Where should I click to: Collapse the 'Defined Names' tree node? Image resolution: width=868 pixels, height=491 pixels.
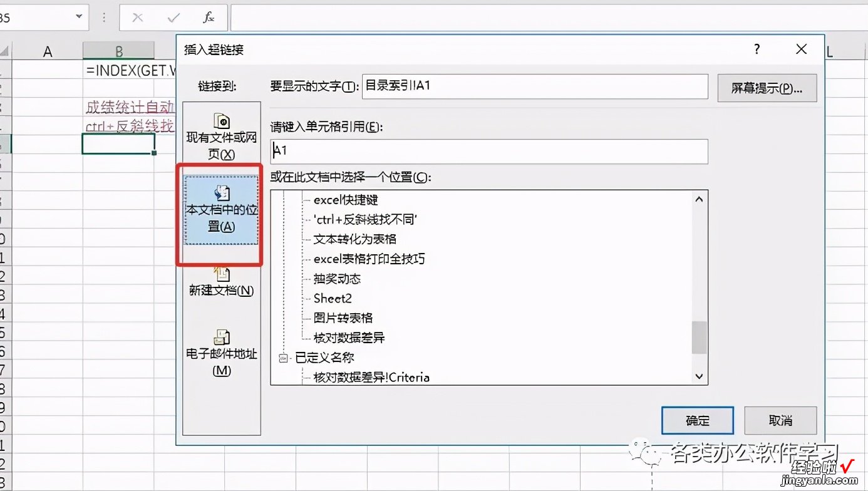point(283,358)
